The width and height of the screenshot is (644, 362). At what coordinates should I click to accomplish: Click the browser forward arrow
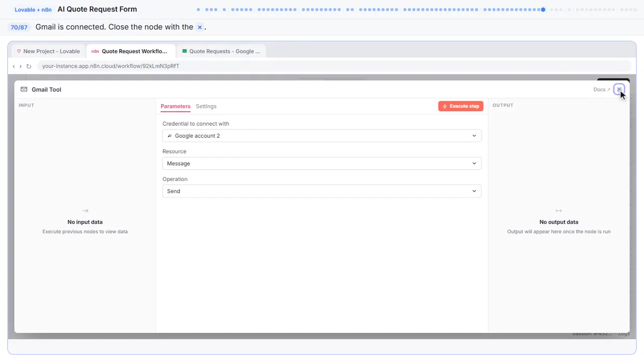tap(20, 66)
